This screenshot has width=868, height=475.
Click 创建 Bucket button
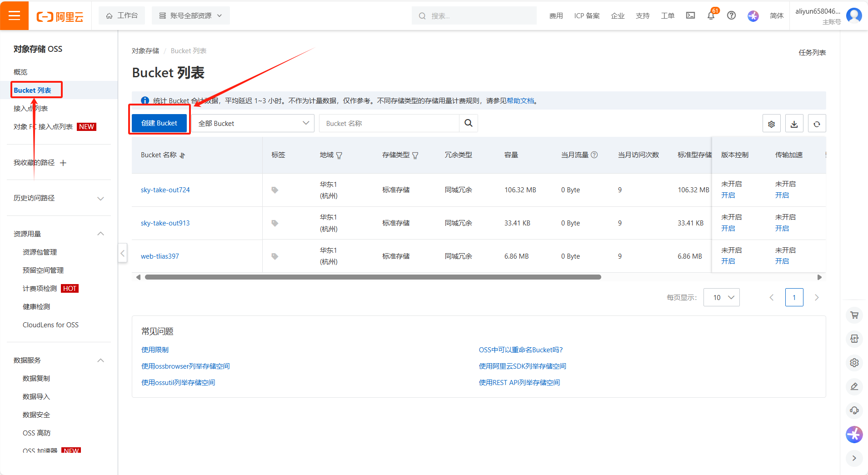point(159,123)
